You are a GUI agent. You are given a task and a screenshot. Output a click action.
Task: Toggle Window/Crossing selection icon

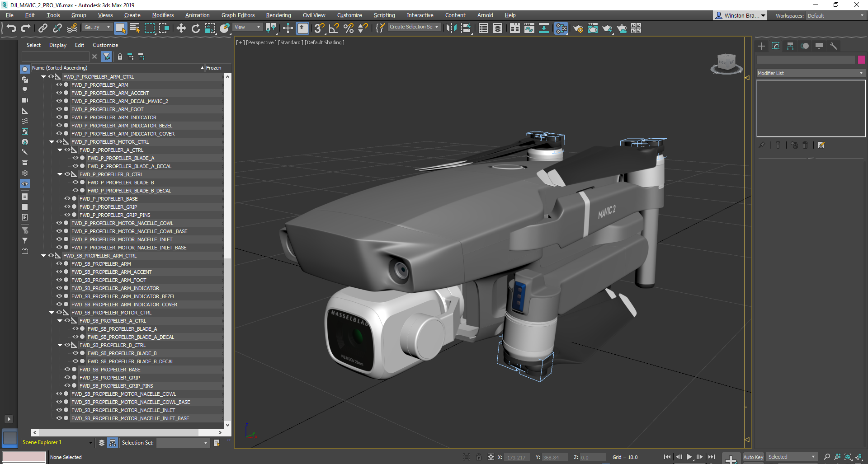click(x=164, y=28)
